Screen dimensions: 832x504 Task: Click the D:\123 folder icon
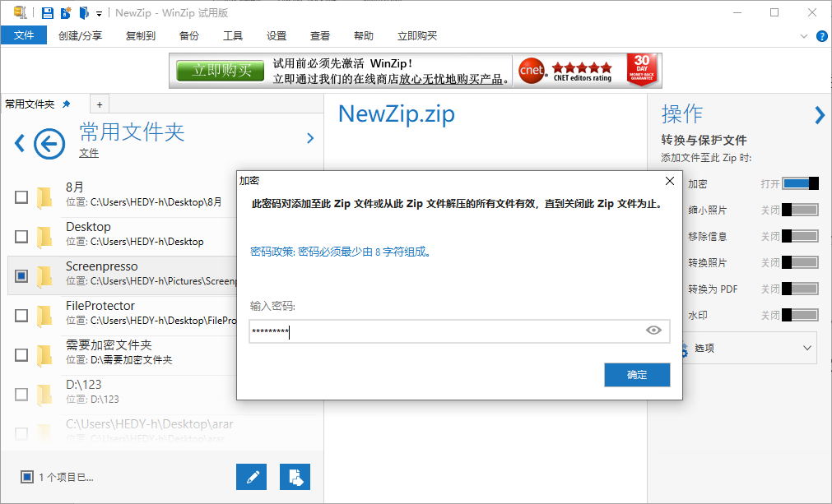(x=44, y=395)
